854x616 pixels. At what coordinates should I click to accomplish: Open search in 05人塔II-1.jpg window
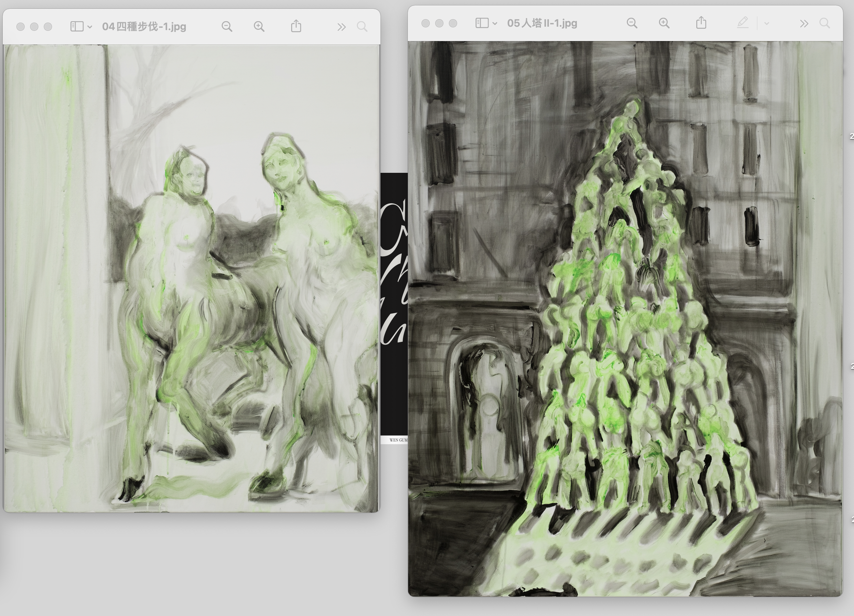(825, 23)
